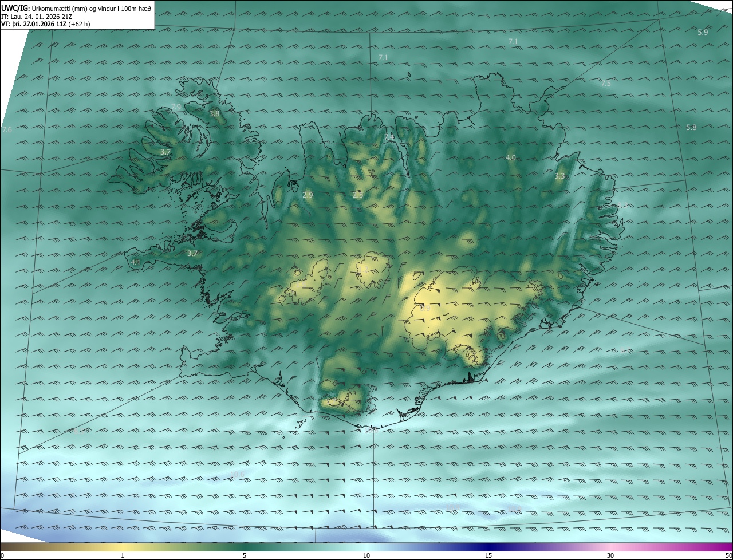Click the color scale tick label 1
Image resolution: width=733 pixels, height=560 pixels.
coord(123,555)
